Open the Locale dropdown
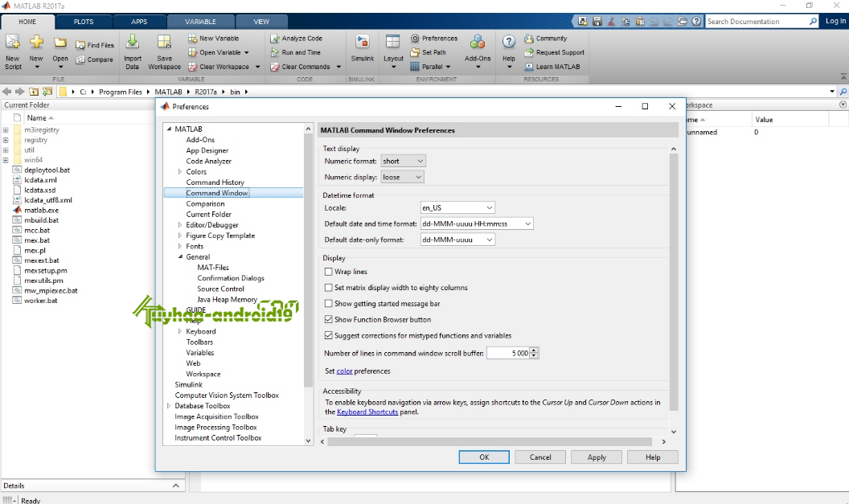Viewport: 849px width, 504px height. coord(457,208)
